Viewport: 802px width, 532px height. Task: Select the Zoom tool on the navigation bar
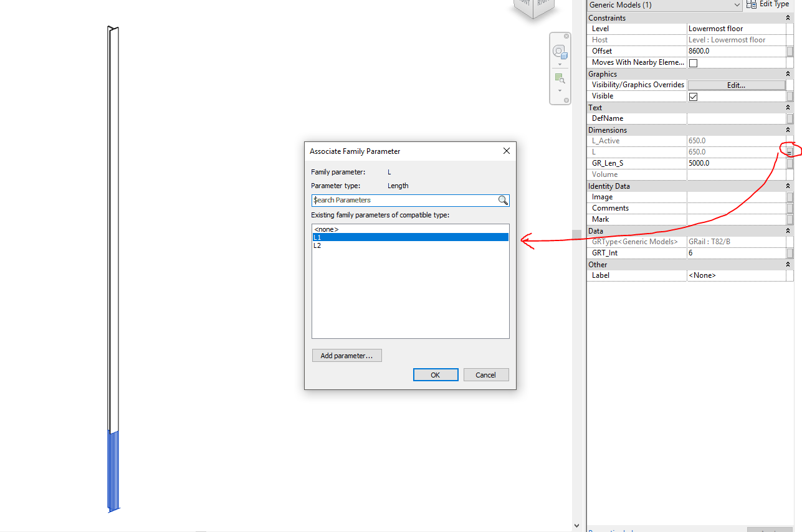click(x=559, y=77)
